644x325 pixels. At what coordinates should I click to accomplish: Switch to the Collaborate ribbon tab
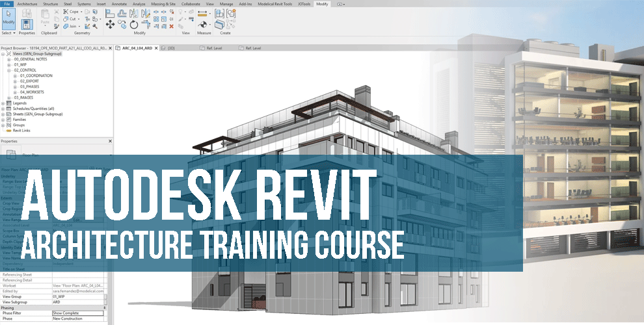(x=191, y=4)
